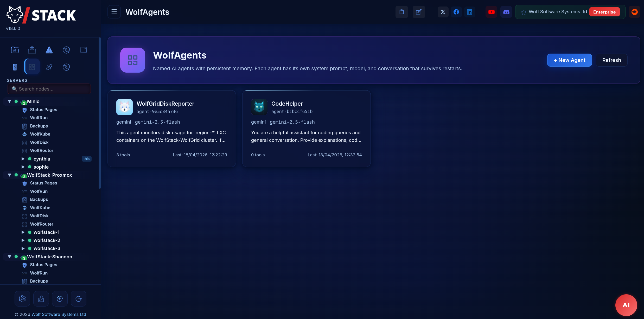Open the warning triangle alerts icon
Screen dimensions: 644x319
click(49, 50)
